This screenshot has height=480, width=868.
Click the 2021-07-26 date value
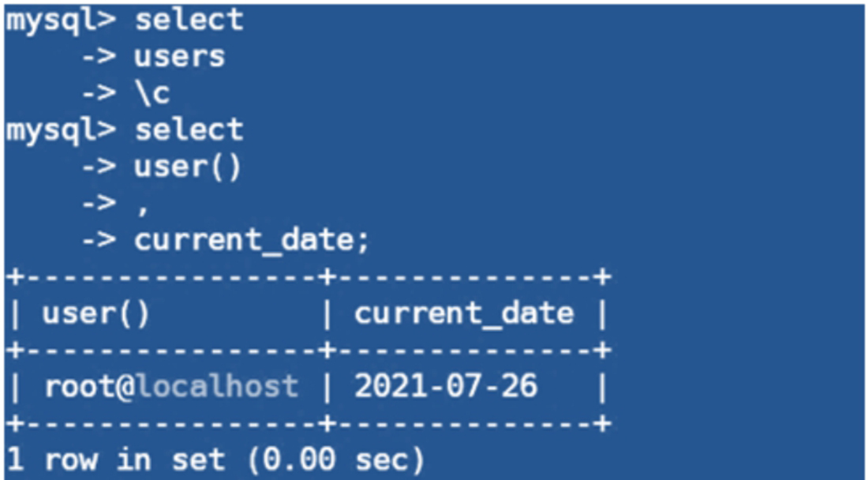click(445, 386)
